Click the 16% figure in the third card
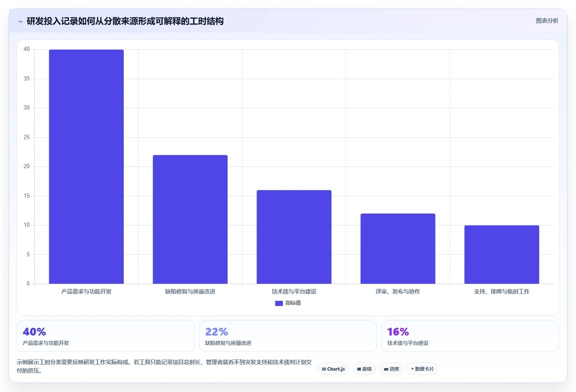The height and width of the screenshot is (392, 576). (398, 332)
